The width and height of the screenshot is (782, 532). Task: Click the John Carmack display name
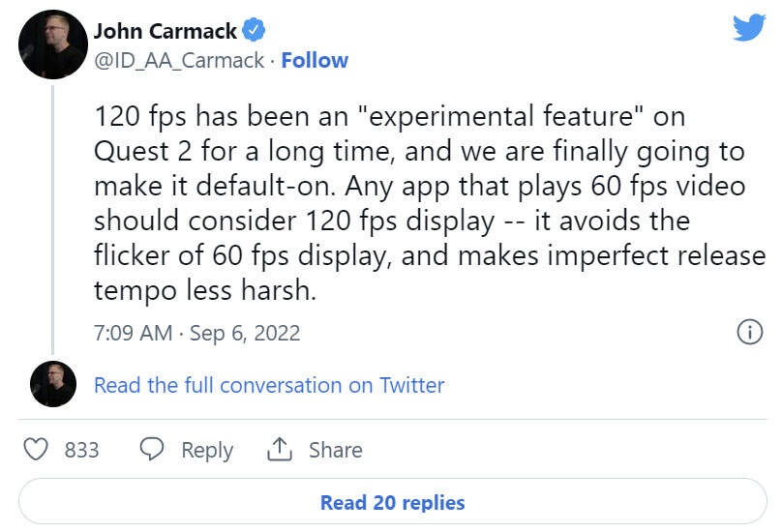click(165, 31)
